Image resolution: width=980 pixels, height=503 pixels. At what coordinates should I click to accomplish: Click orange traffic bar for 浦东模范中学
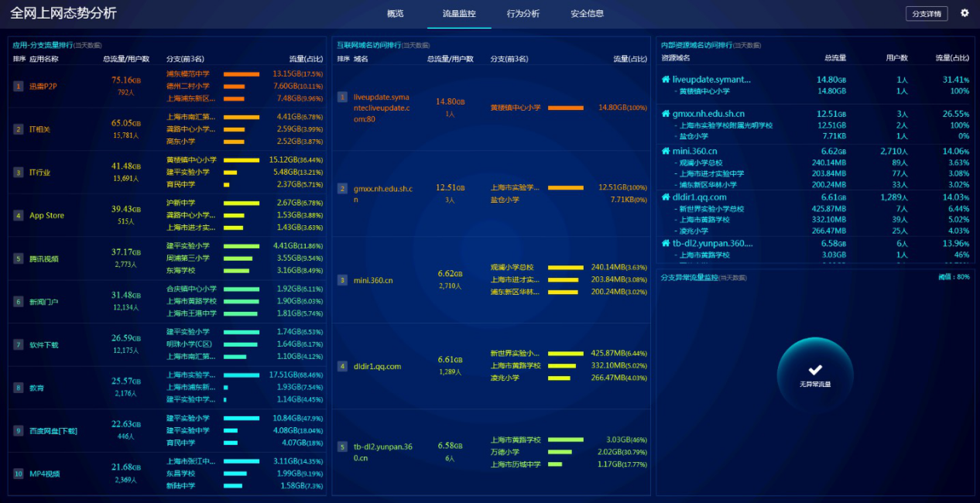[x=242, y=74]
